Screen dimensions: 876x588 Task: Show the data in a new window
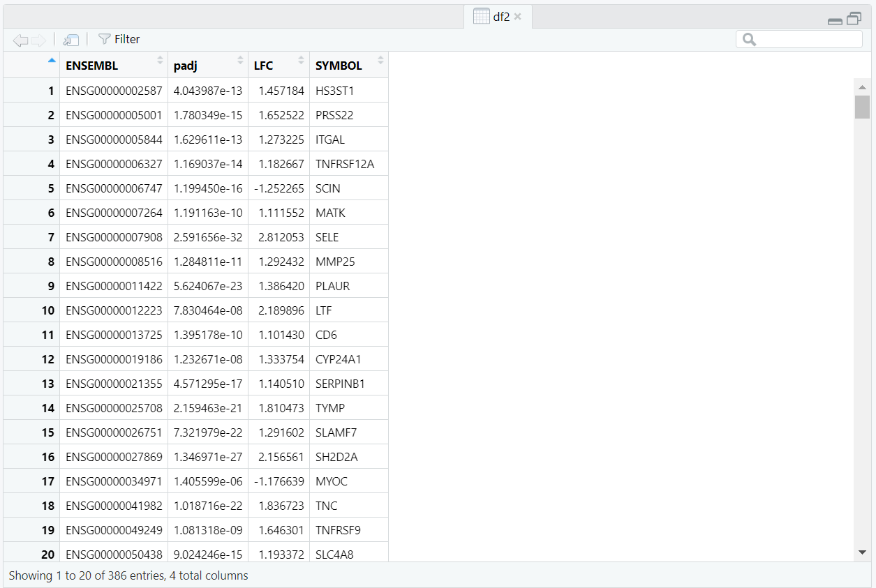pos(70,40)
